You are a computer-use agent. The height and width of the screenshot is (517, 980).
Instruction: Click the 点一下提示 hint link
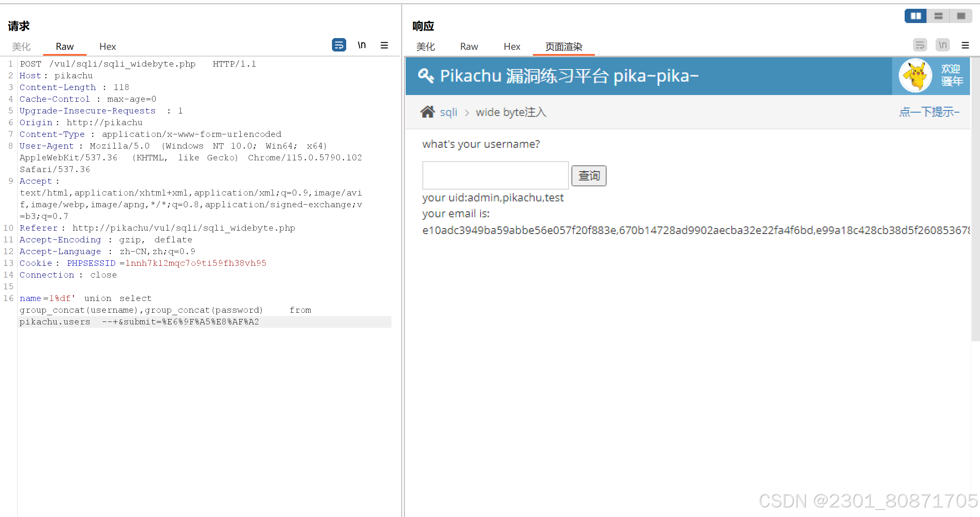click(929, 112)
